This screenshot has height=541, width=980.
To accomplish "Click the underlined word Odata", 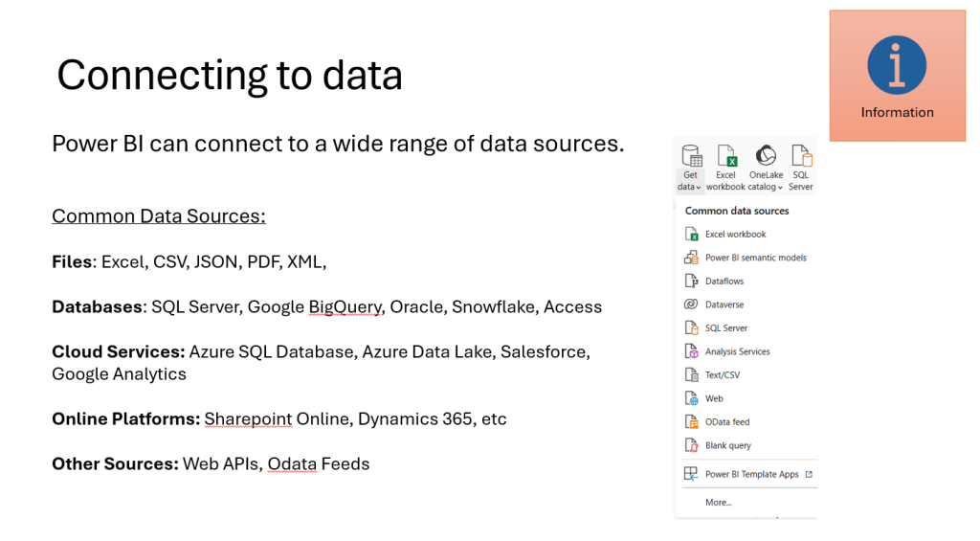I will click(292, 463).
